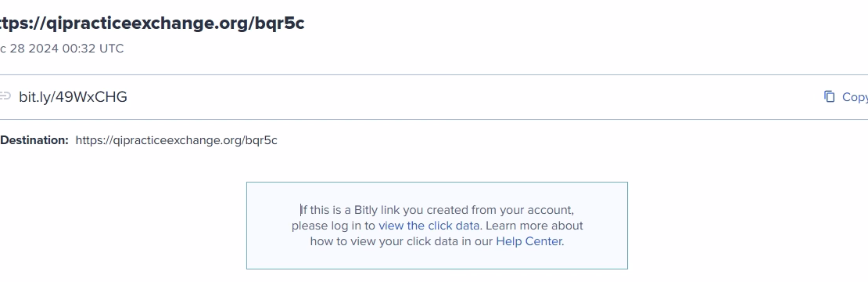Click the empty row area between short link and Copy
The height and width of the screenshot is (282, 868).
pyautogui.click(x=475, y=97)
